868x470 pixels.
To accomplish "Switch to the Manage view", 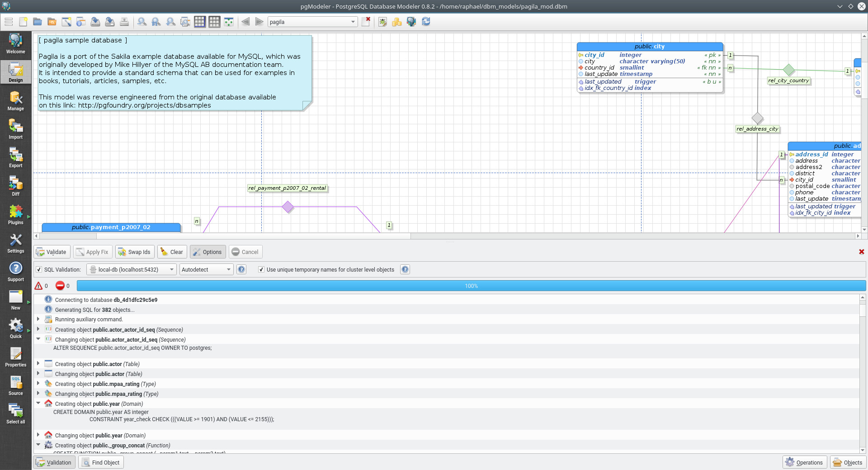I will (x=16, y=101).
